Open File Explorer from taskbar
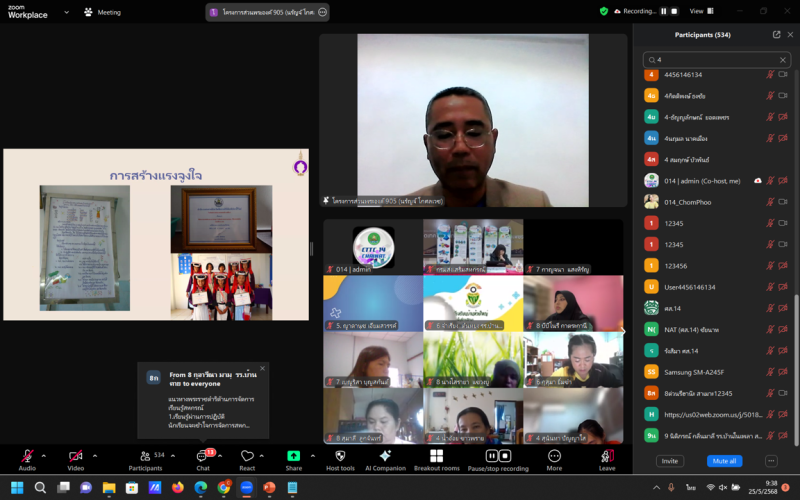 click(109, 488)
